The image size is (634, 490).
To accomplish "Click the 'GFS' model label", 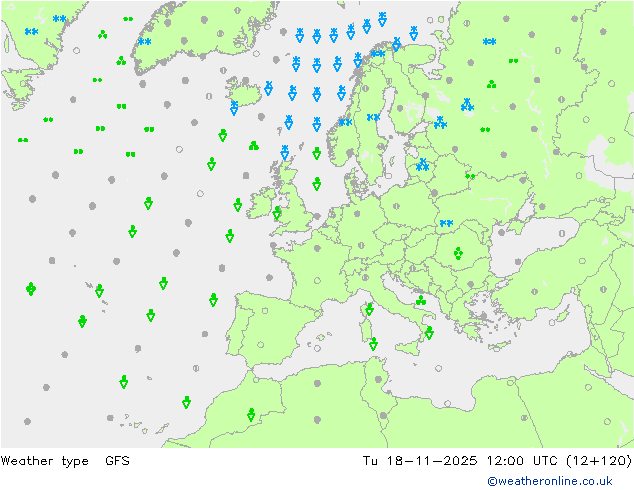I will [117, 461].
